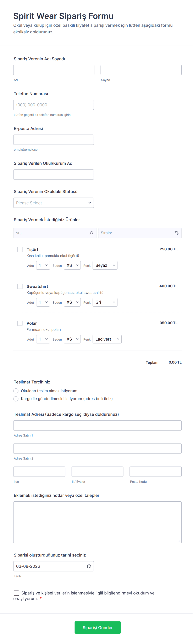
Task: Click the search magnifier icon in product search
Action: [x=91, y=233]
